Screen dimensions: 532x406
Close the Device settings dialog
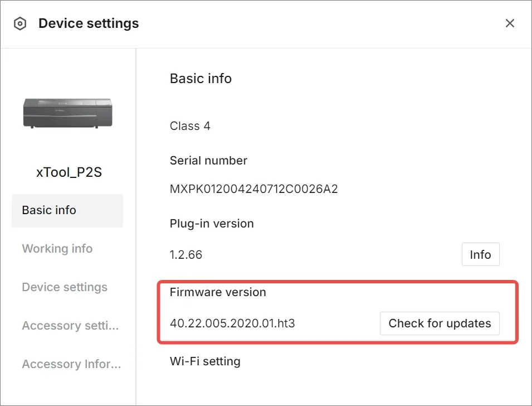[x=510, y=23]
